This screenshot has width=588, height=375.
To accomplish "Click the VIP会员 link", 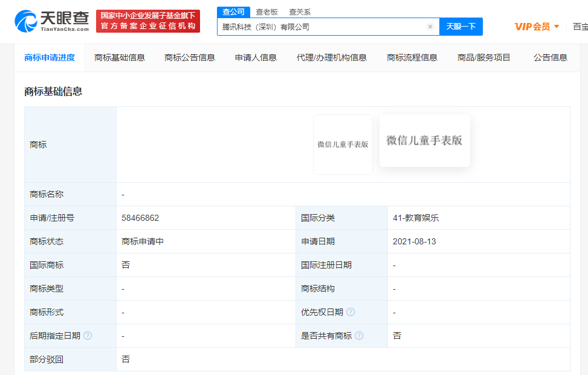I will [x=532, y=27].
